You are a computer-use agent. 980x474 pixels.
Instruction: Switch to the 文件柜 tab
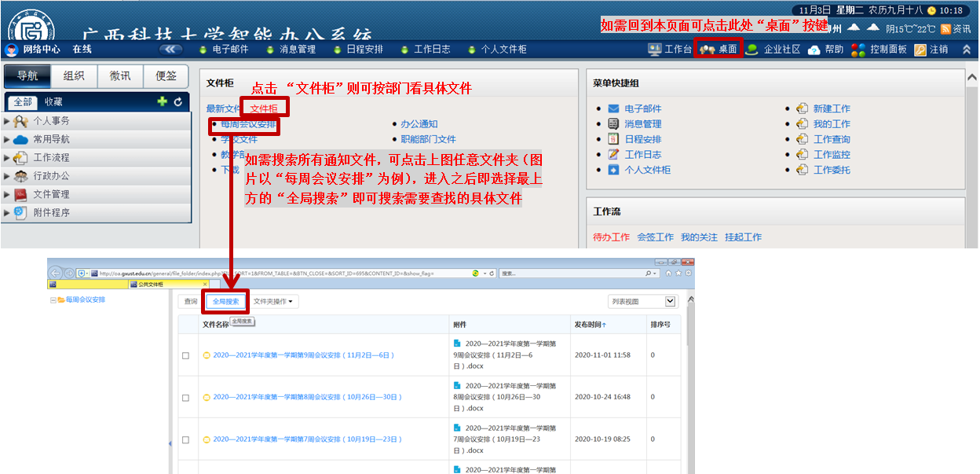[264, 108]
